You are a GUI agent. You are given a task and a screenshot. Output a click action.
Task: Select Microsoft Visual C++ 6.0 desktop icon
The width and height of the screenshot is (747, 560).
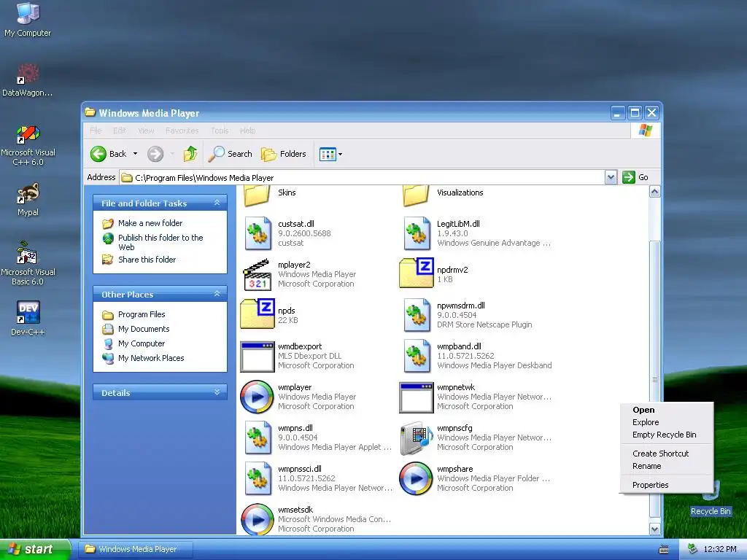pos(28,145)
